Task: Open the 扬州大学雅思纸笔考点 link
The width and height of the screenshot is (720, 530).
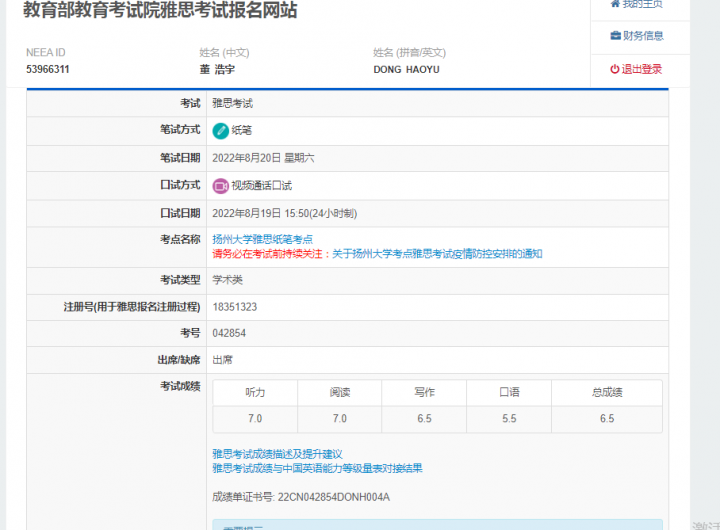Action: pos(262,239)
